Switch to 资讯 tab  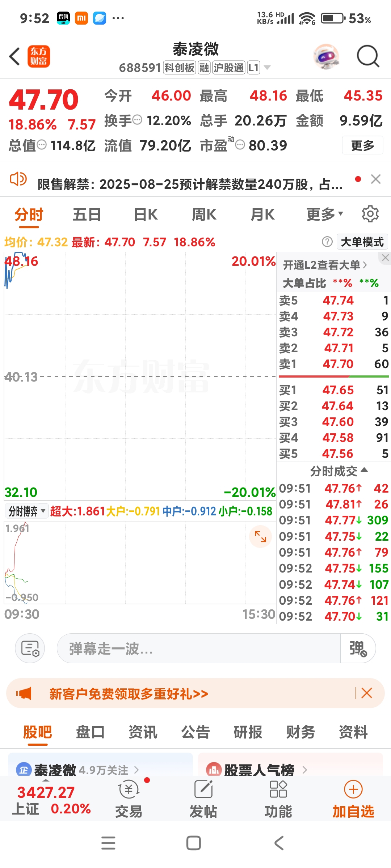[x=143, y=732]
